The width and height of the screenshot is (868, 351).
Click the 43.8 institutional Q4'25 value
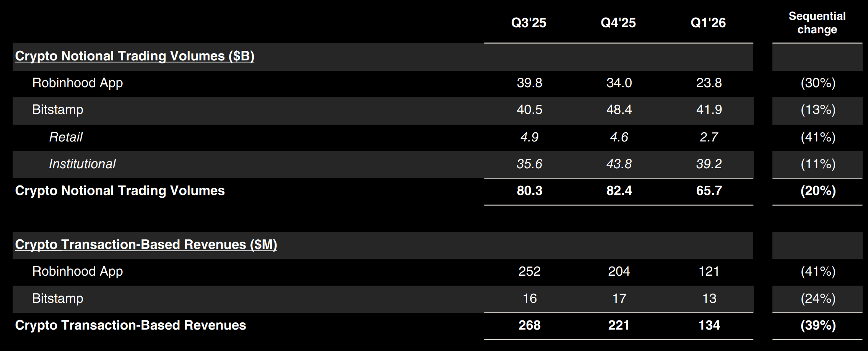pos(619,164)
